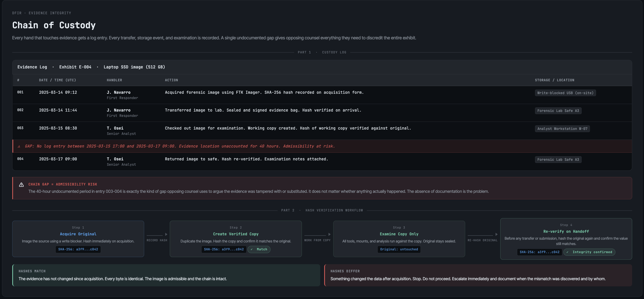Click the 'Checked out image for examination' action

tap(288, 128)
